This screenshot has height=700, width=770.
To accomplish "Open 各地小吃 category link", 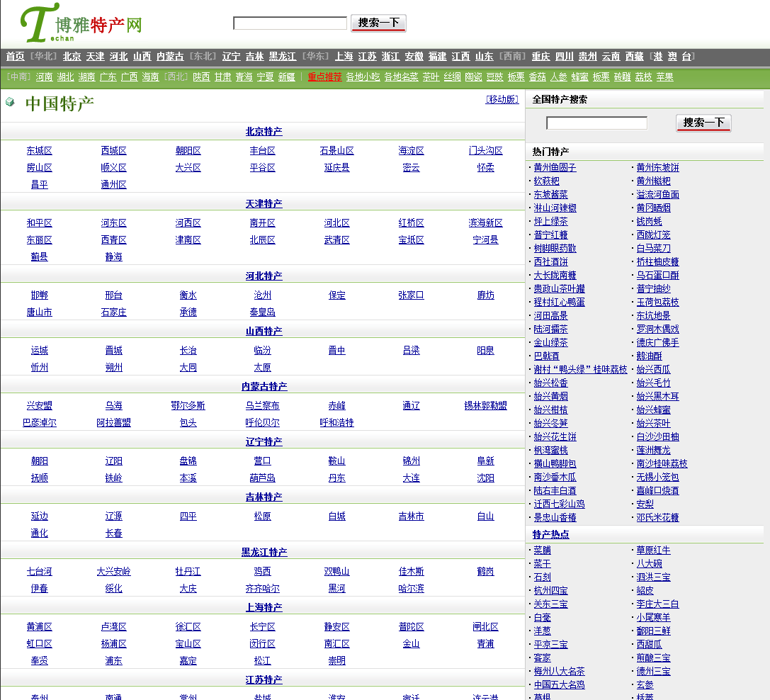I will point(363,77).
